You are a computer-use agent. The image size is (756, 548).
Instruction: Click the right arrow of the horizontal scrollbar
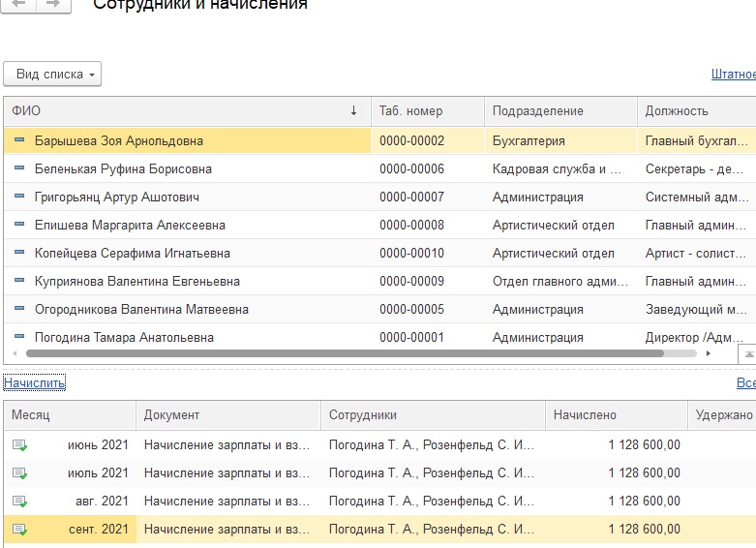pos(708,353)
